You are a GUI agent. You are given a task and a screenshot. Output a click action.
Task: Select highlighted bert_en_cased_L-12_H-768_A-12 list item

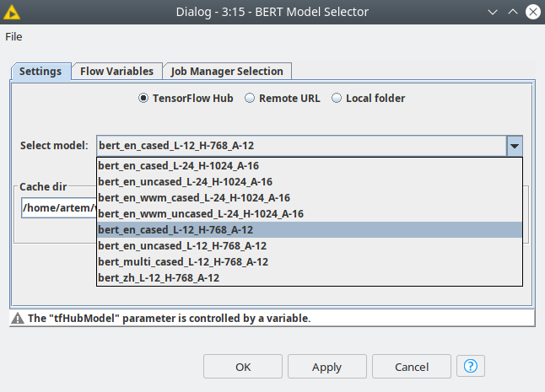coord(310,230)
